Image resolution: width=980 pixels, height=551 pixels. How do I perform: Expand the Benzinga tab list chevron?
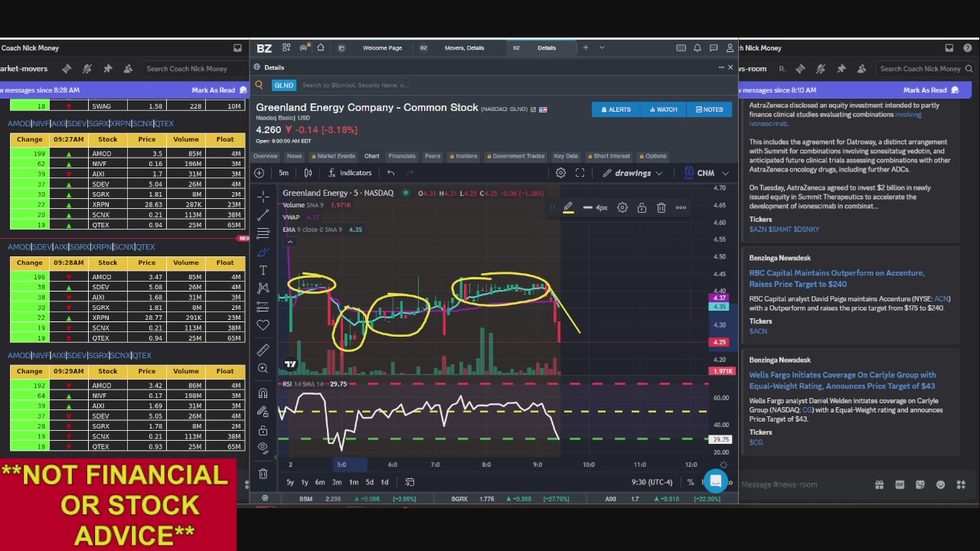coord(602,48)
